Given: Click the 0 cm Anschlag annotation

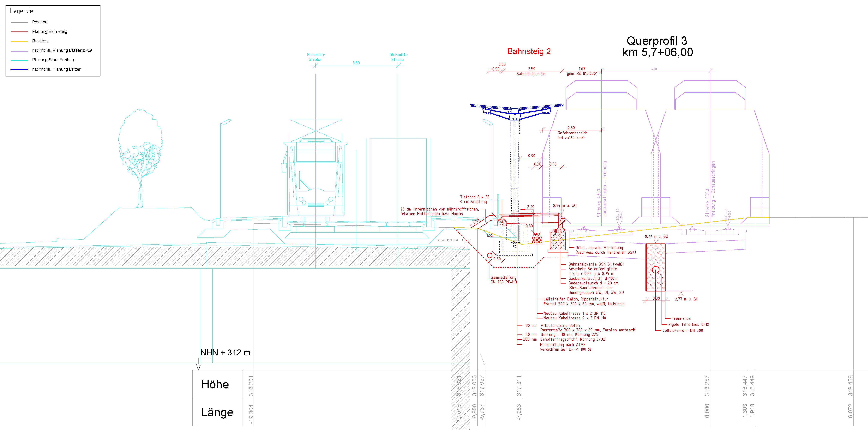Looking at the screenshot, I should (x=473, y=202).
